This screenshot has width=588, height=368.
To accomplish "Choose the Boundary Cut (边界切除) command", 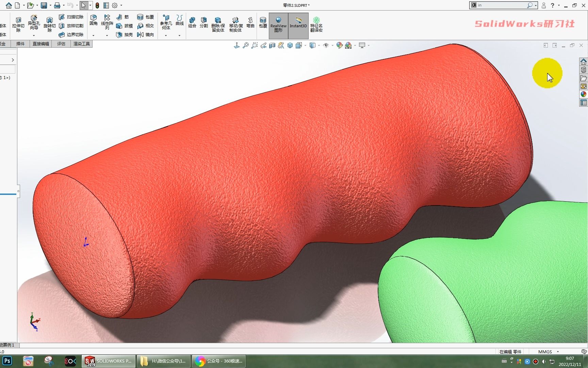I will (71, 34).
